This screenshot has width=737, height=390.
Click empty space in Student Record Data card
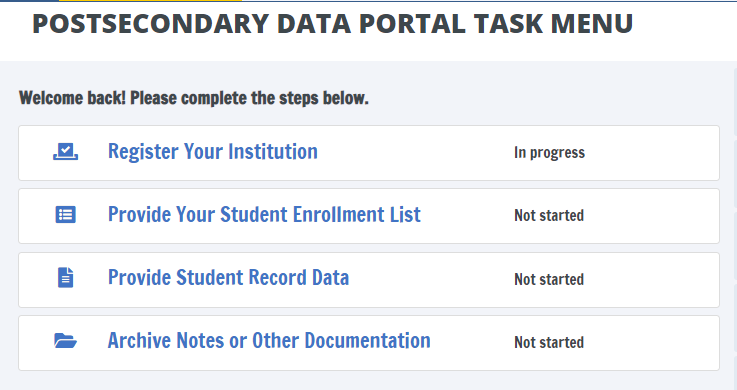pos(653,280)
